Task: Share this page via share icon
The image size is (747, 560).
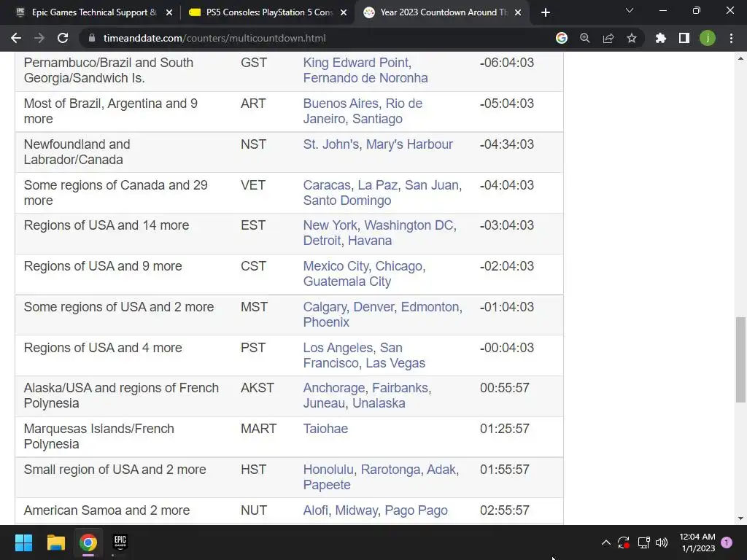Action: [608, 38]
